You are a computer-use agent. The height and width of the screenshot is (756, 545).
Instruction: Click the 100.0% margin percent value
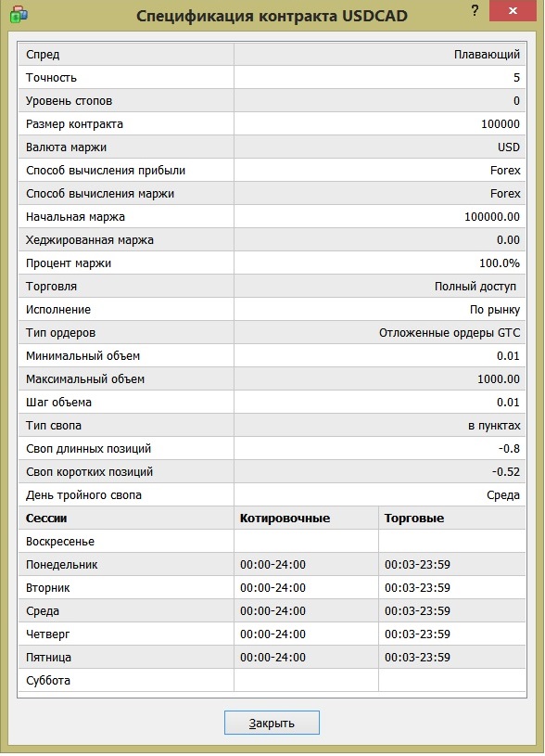click(500, 263)
